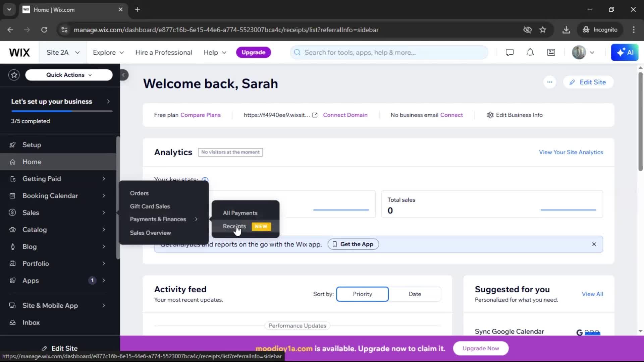The width and height of the screenshot is (644, 362).
Task: Click the Edit Site button at top right
Action: click(588, 82)
